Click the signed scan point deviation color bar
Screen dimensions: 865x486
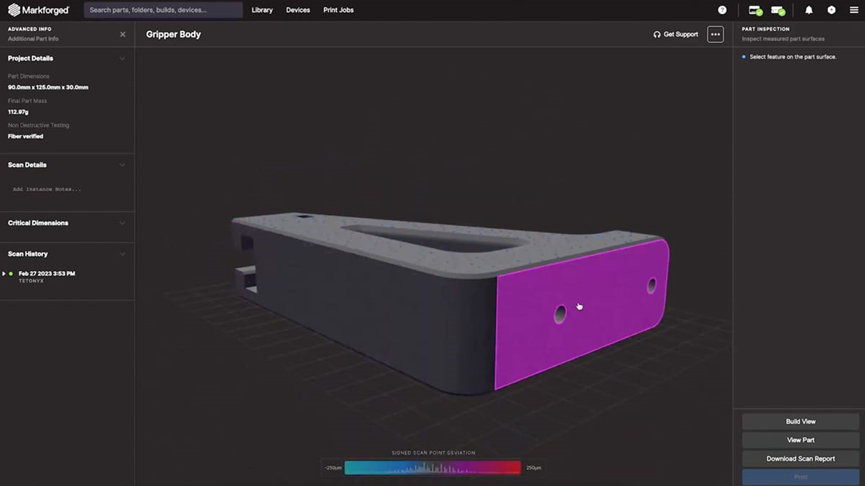pyautogui.click(x=432, y=467)
